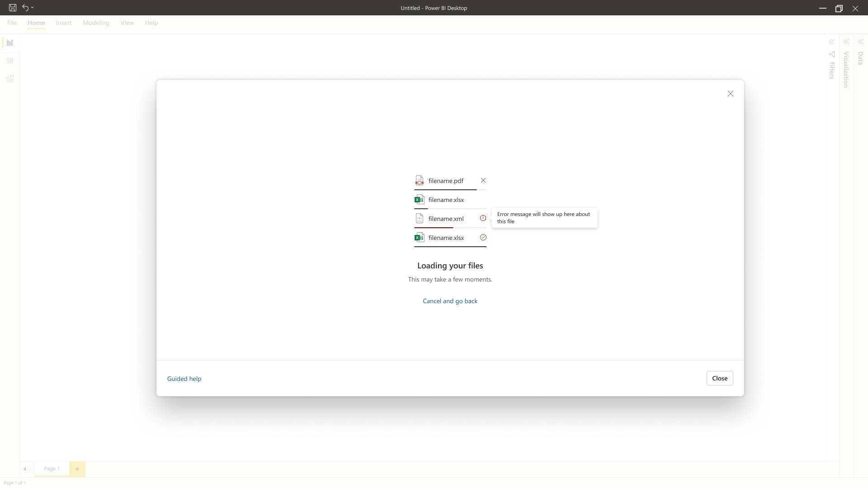868x488 pixels.
Task: Open the undo dropdown arrow
Action: coord(33,8)
